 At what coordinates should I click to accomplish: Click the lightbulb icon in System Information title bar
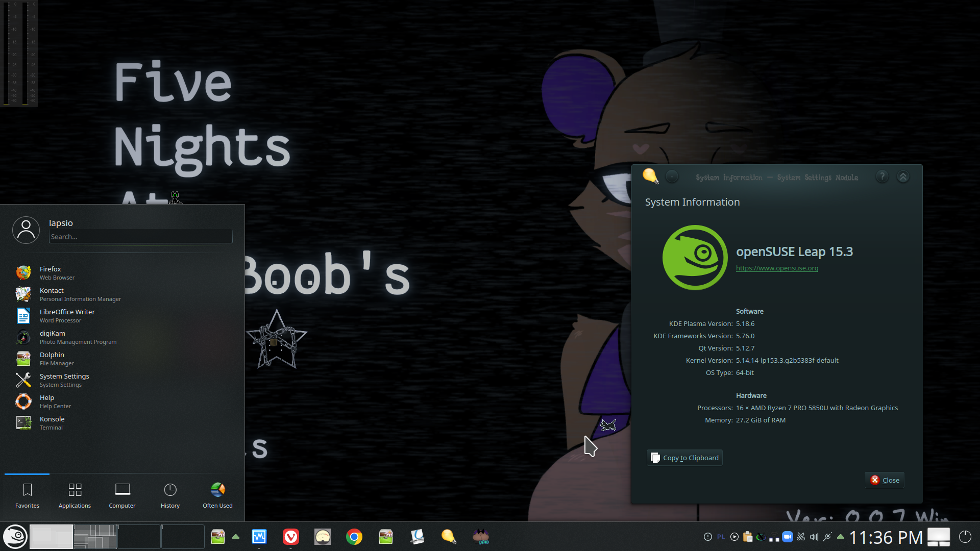click(x=650, y=176)
